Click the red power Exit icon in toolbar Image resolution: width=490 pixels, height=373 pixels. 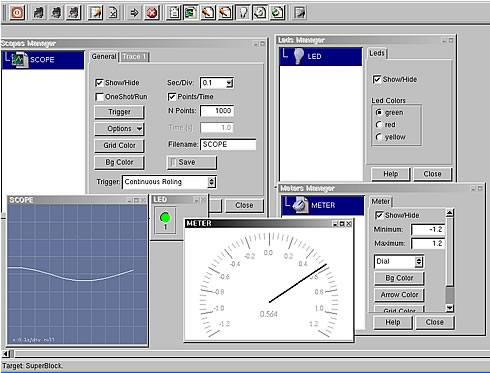[x=17, y=13]
